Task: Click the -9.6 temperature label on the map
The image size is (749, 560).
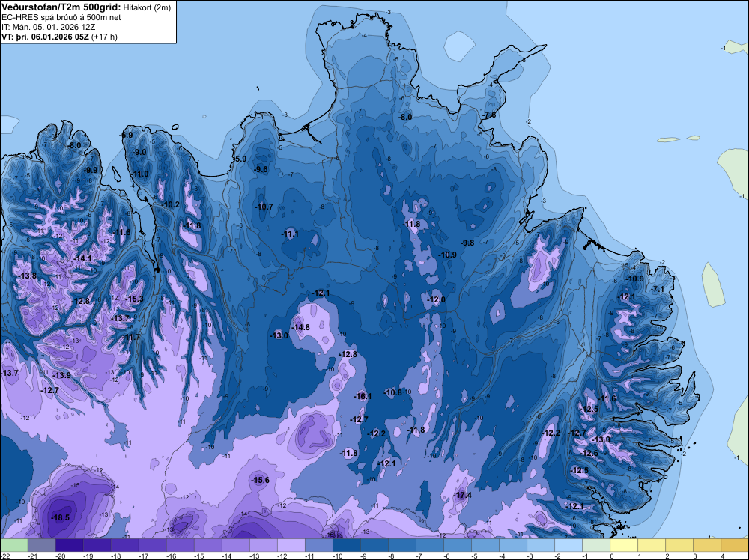Action: point(261,169)
